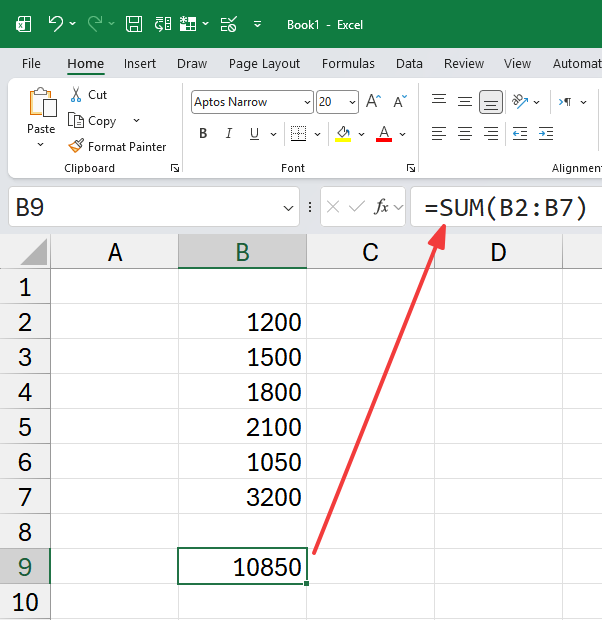Select the Data tab
This screenshot has width=602, height=620.
pos(409,64)
